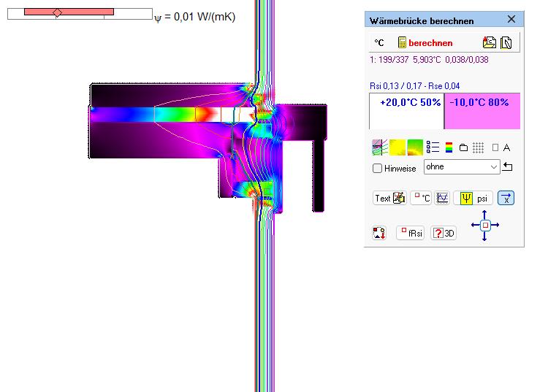The image size is (548, 392).
Task: Click the diamond marker on psi scale bar
Action: pyautogui.click(x=57, y=13)
